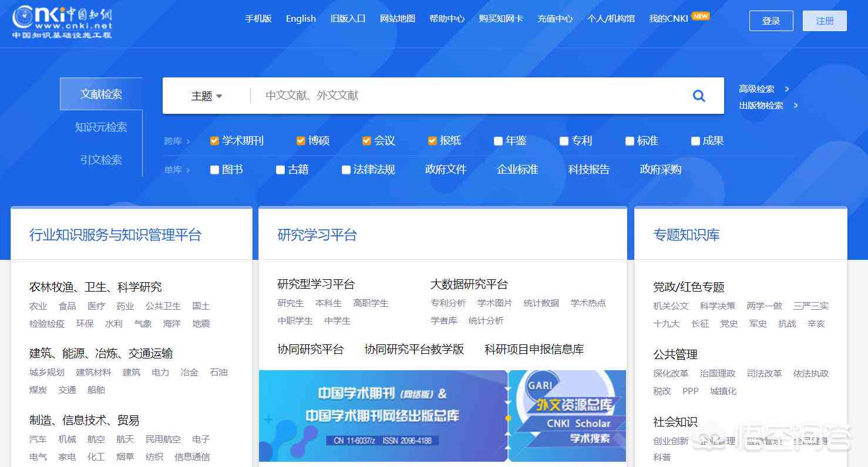
Task: Open 手机版 in top navigation
Action: point(258,18)
